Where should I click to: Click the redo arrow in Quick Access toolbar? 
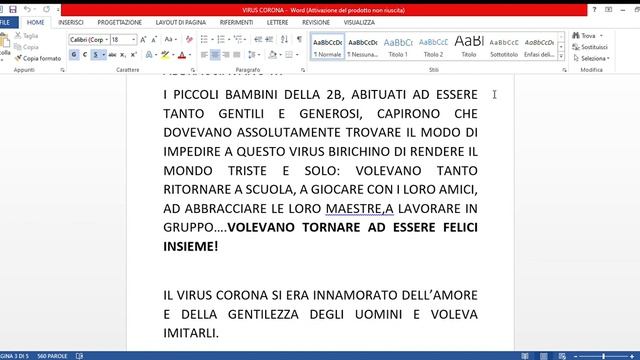click(x=46, y=9)
